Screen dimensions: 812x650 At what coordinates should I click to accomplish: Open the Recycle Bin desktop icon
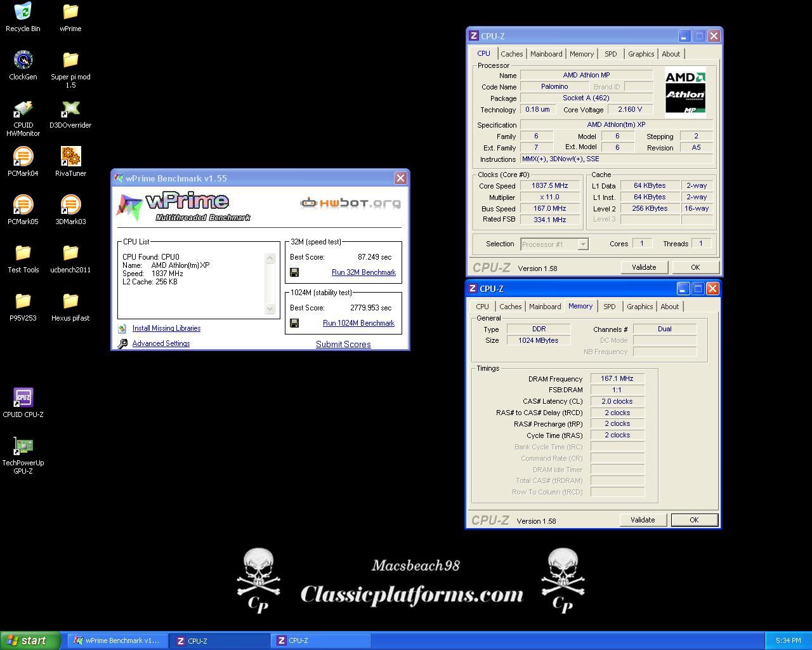[23, 11]
